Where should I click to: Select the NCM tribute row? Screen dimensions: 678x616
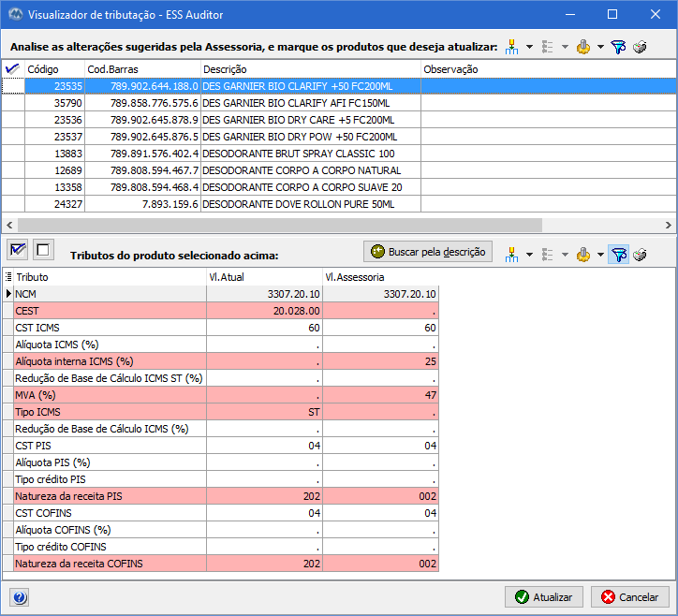221,294
